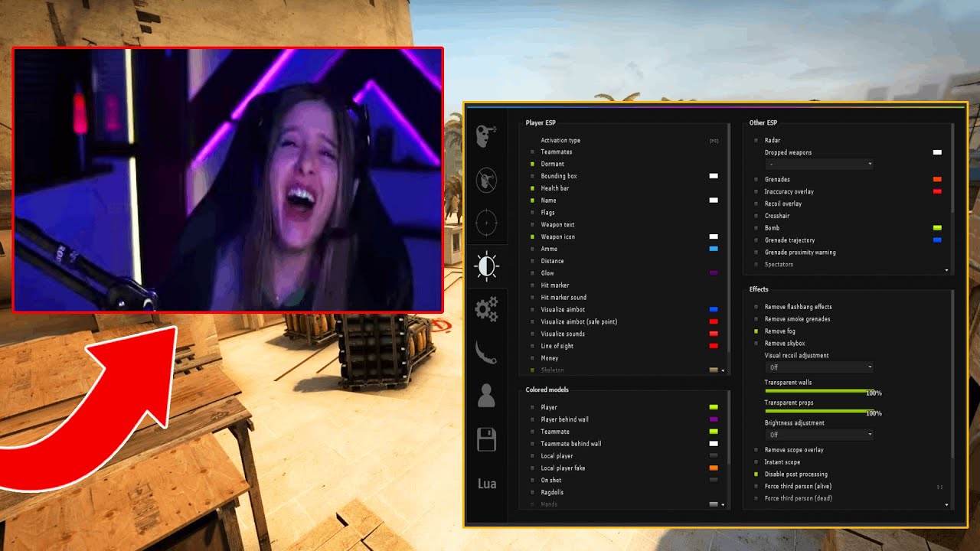Click the Recoil overlay label

[783, 204]
